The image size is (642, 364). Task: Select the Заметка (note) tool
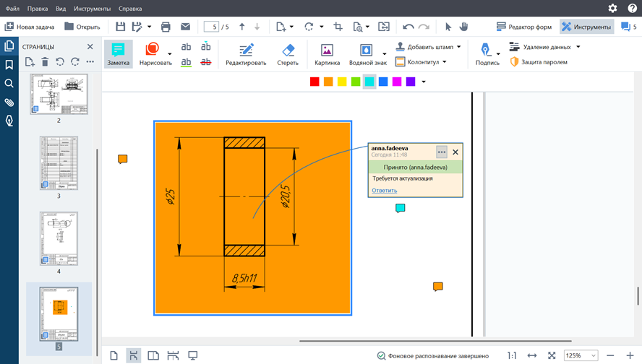(118, 54)
